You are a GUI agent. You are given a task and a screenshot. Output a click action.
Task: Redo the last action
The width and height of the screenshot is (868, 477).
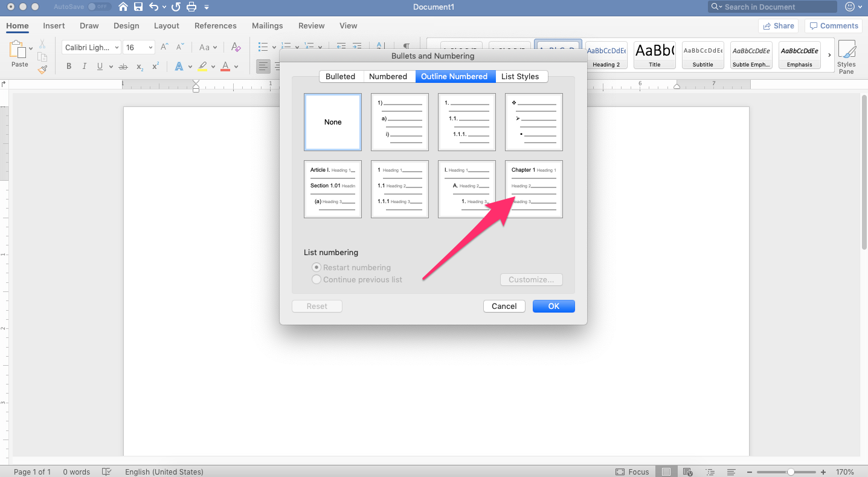(x=176, y=7)
